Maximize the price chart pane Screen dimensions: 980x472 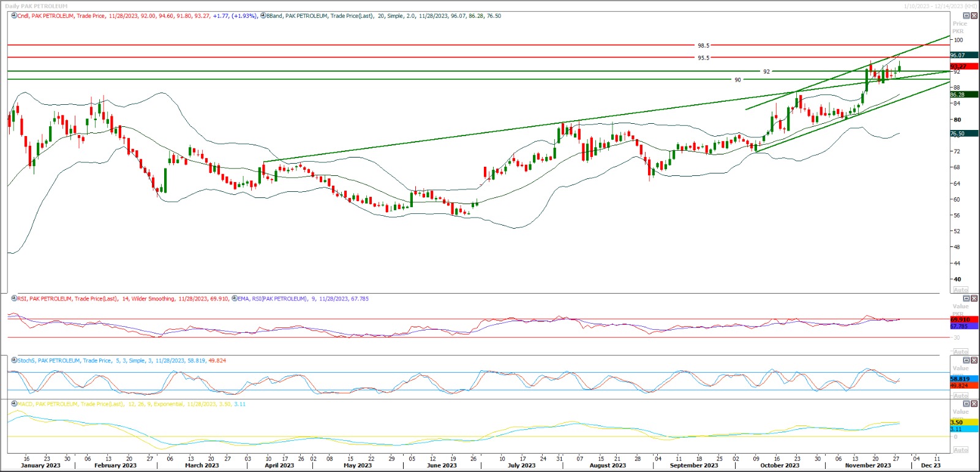point(967,16)
